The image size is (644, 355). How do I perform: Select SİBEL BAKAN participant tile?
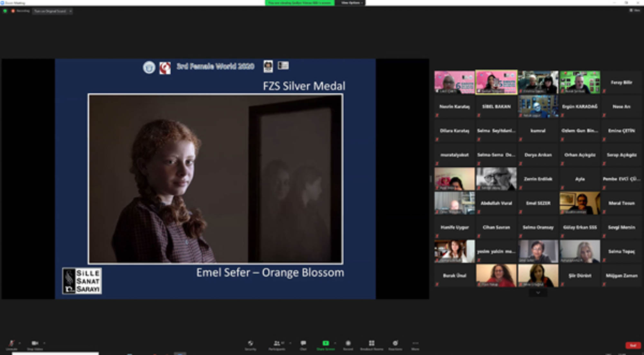point(496,107)
